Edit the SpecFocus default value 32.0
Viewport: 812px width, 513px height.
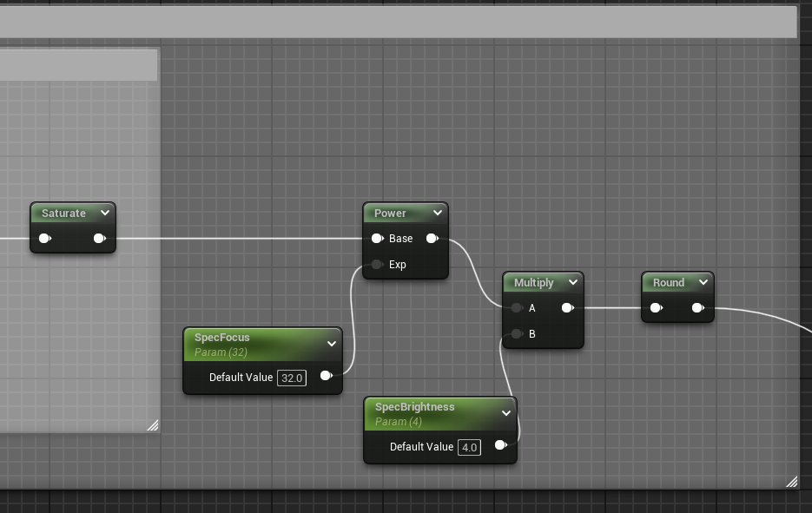[292, 378]
